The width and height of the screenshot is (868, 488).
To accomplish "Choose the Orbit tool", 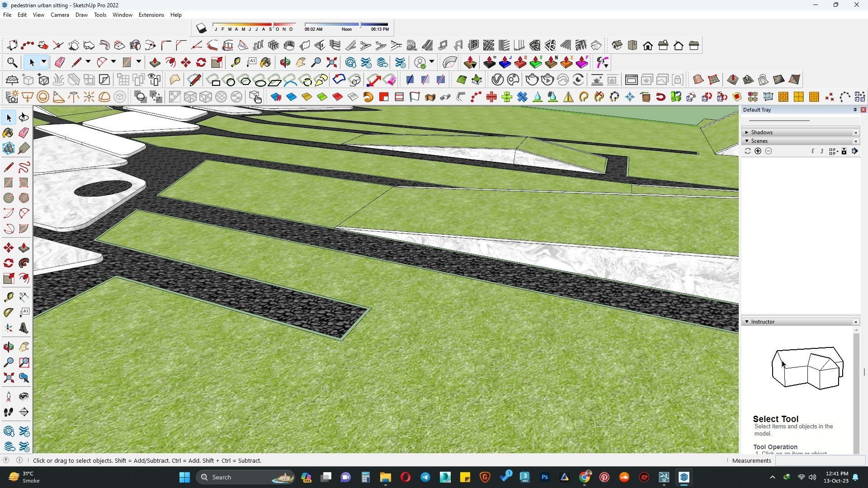I will [8, 347].
